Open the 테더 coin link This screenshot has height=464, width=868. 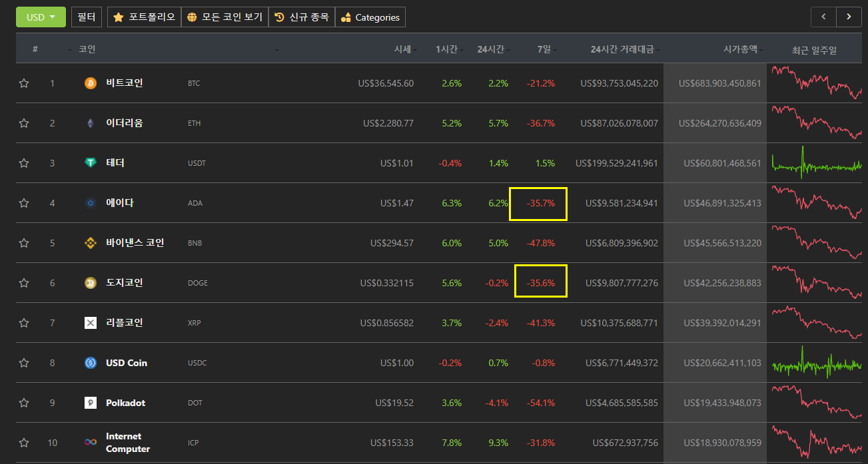[x=115, y=163]
